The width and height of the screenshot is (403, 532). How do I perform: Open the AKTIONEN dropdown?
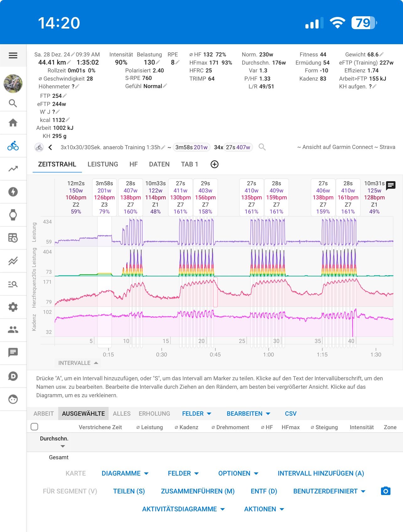tap(264, 509)
